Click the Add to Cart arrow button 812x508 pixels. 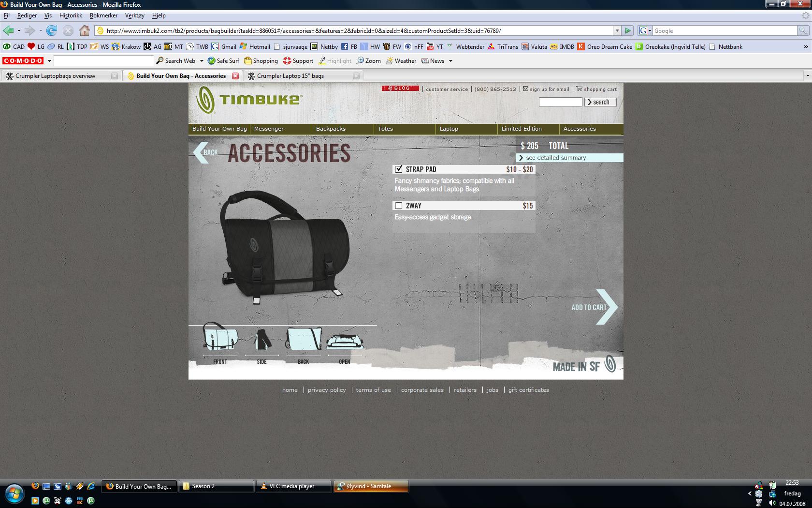coord(594,307)
